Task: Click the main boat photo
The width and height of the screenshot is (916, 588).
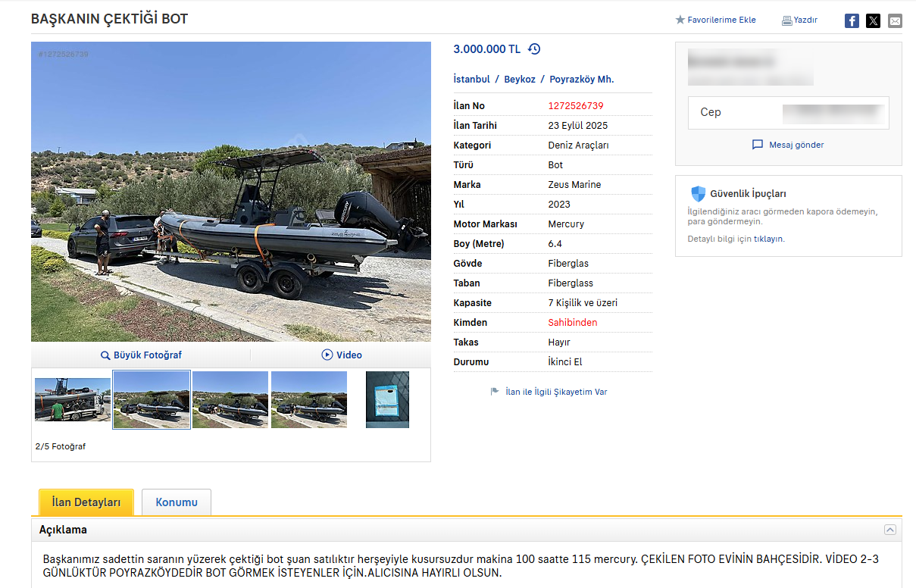Action: (231, 192)
